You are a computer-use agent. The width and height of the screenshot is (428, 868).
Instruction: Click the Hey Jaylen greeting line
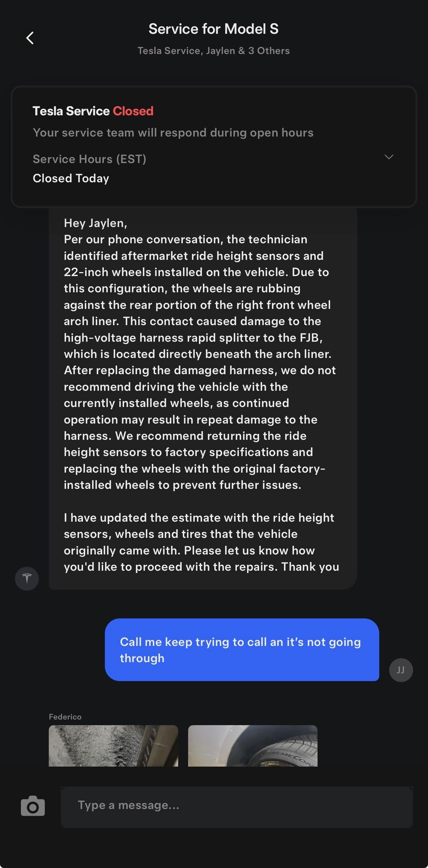point(96,223)
